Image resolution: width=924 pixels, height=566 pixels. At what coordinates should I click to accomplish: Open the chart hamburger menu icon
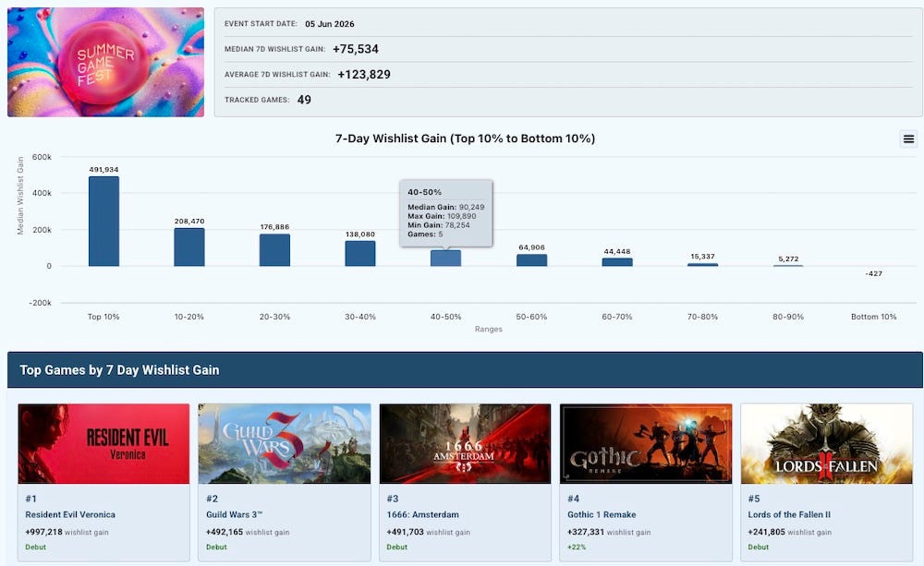[908, 139]
